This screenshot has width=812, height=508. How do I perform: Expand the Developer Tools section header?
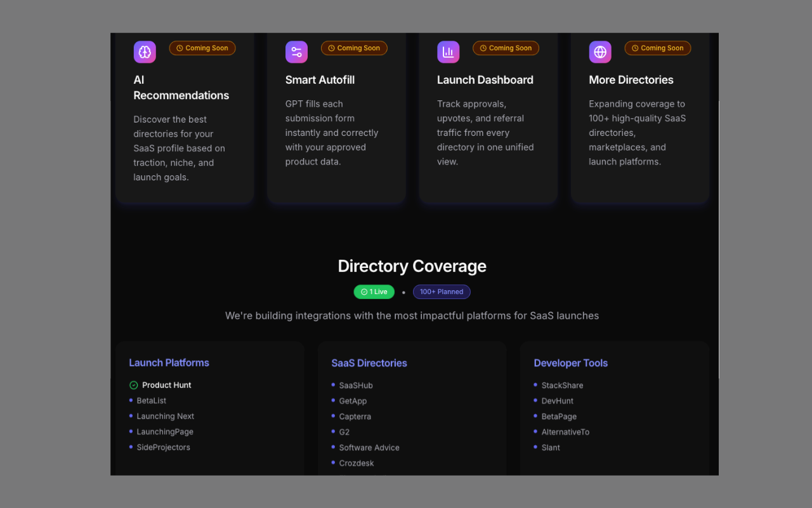click(x=570, y=363)
